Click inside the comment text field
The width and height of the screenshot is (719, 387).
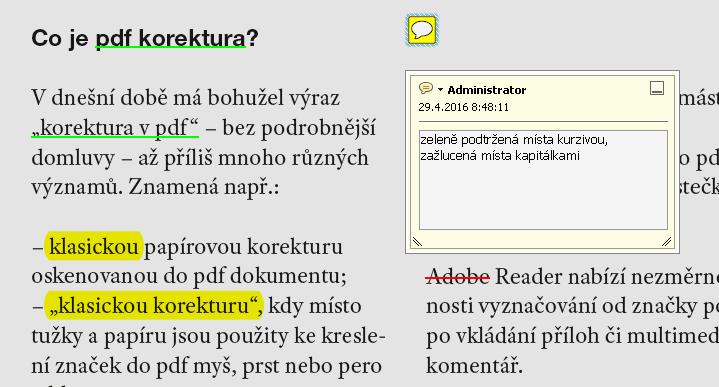click(543, 180)
